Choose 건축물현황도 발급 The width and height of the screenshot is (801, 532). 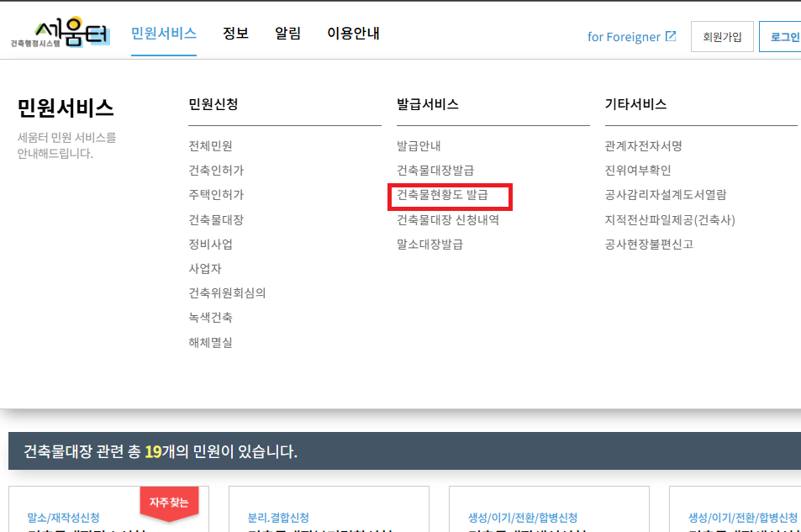pyautogui.click(x=442, y=195)
